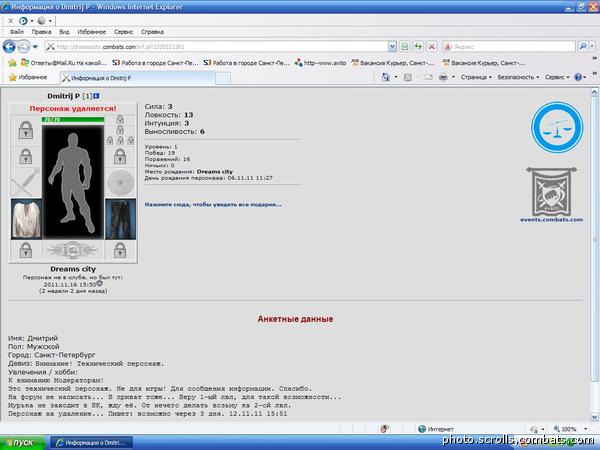Open the Страница dropdown

(476, 77)
